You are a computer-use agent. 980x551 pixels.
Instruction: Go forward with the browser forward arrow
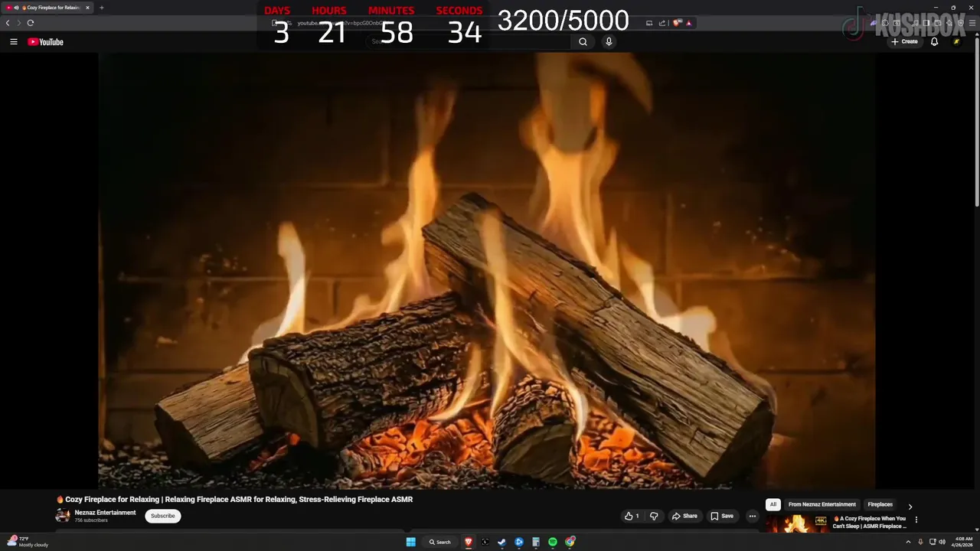pyautogui.click(x=19, y=23)
